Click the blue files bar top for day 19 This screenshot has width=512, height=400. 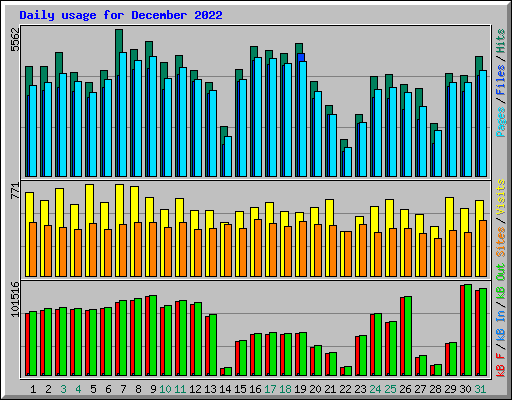pyautogui.click(x=301, y=57)
